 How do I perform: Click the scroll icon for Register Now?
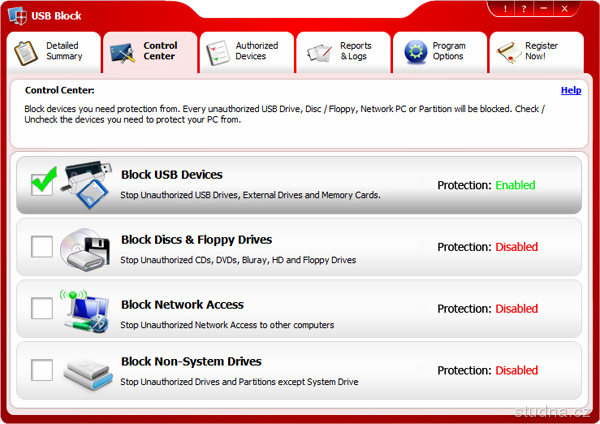coord(509,53)
